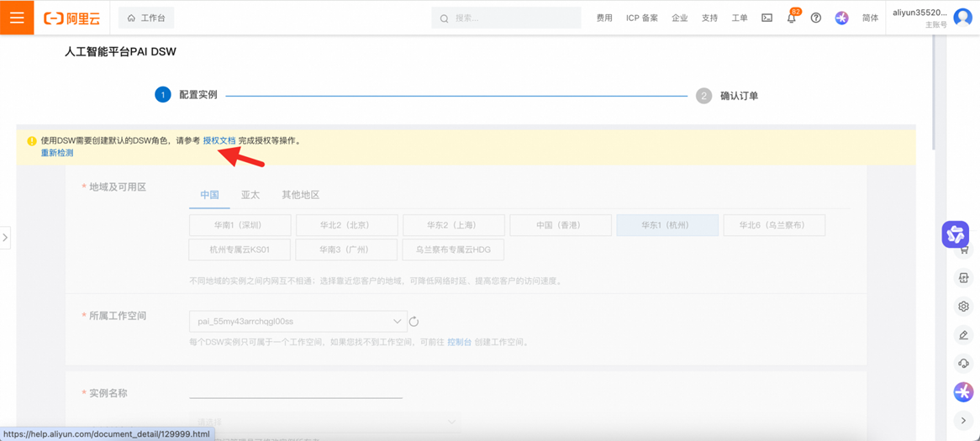
Task: Open the floating purple AI assistant button
Action: pos(955,234)
